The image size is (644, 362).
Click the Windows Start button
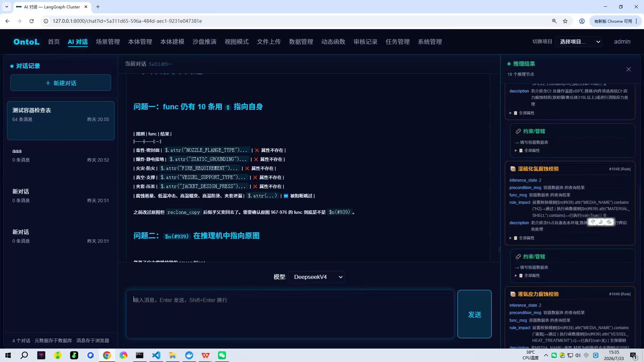8,355
